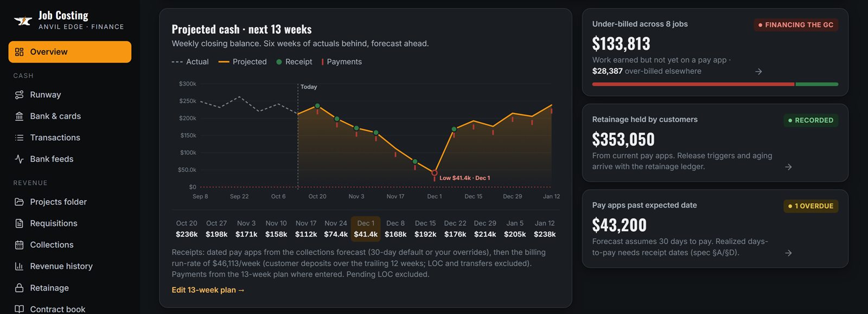The height and width of the screenshot is (314, 868).
Task: Click Edit 13-week plan link
Action: [x=208, y=290]
